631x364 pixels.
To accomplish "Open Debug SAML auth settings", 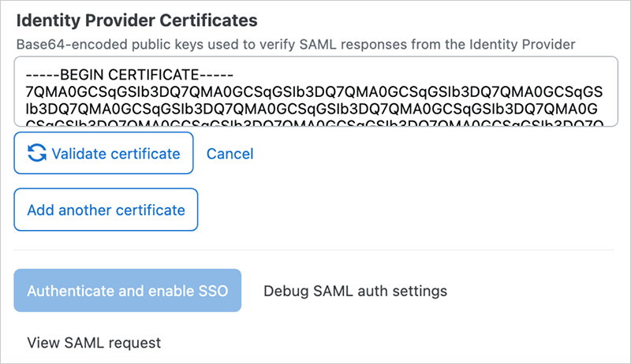I will pos(355,291).
